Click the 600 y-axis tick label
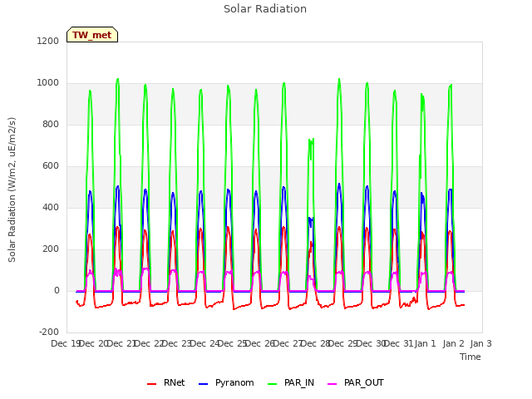532x399 pixels. (51, 166)
